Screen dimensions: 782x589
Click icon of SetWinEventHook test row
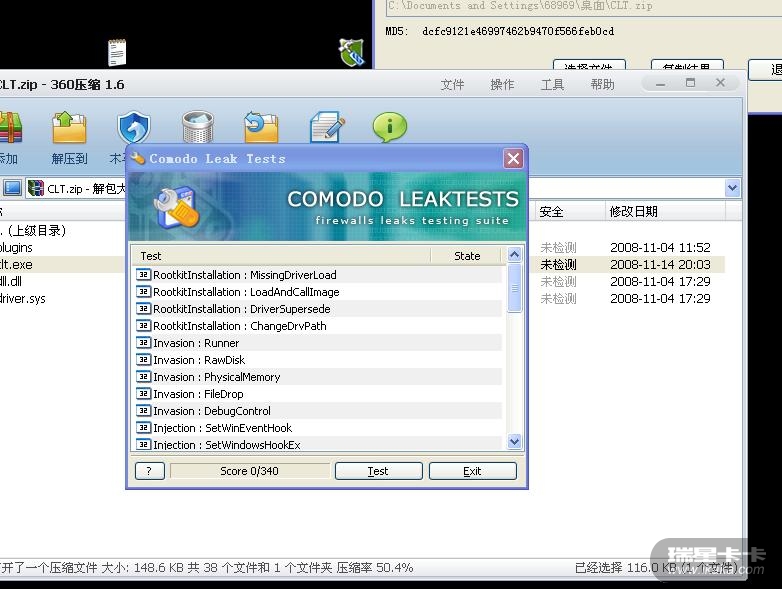(143, 427)
